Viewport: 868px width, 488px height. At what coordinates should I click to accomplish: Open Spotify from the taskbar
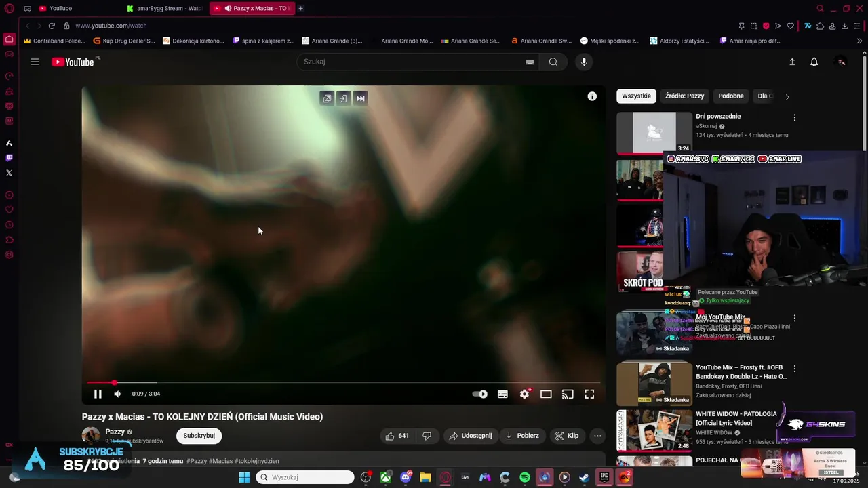click(x=525, y=477)
